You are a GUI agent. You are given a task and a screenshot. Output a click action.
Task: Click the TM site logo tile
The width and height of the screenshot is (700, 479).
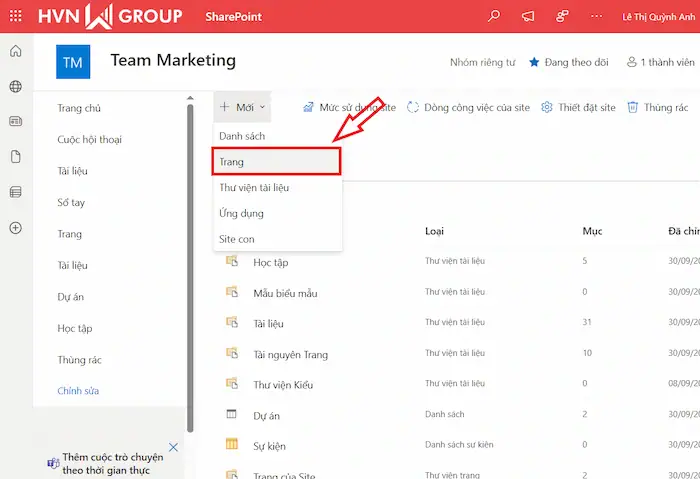coord(73,62)
